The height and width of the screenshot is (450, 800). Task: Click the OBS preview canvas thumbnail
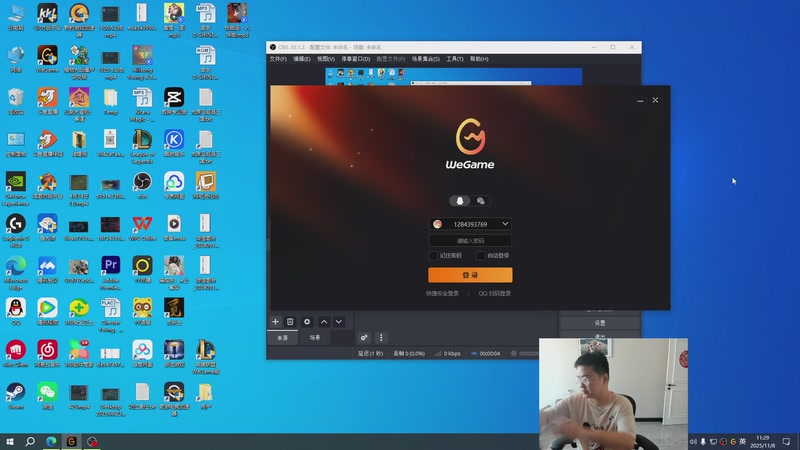(454, 77)
